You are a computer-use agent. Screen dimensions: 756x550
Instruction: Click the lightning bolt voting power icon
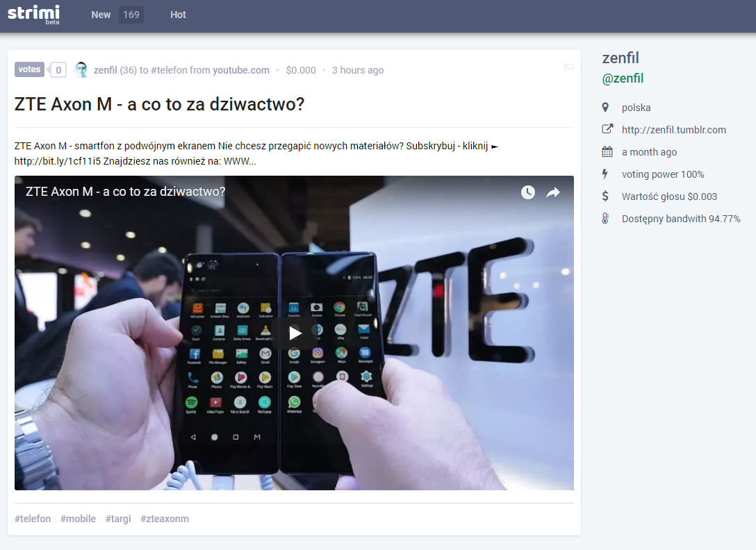coord(605,174)
